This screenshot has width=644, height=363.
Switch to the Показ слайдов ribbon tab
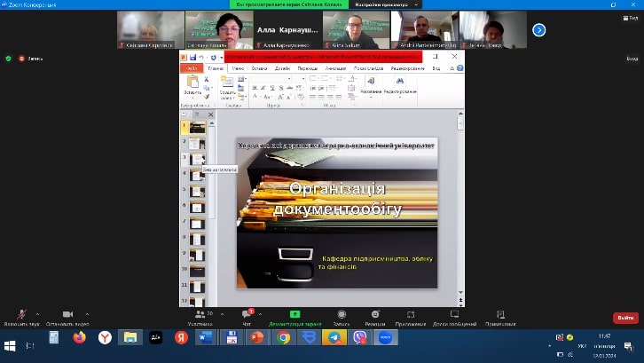pyautogui.click(x=368, y=68)
